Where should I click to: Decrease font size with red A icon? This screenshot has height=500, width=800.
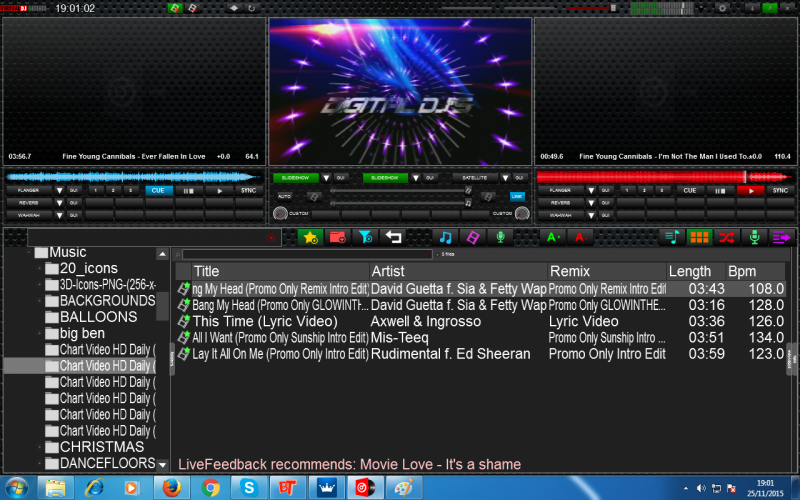coord(581,237)
